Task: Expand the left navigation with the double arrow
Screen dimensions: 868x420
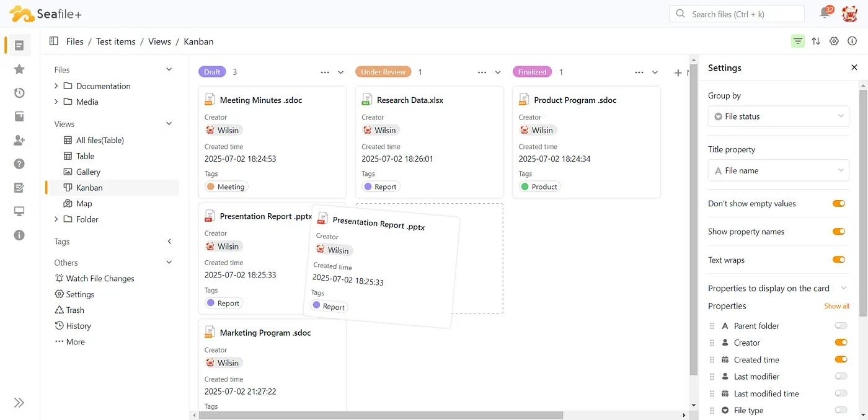Action: (19, 403)
